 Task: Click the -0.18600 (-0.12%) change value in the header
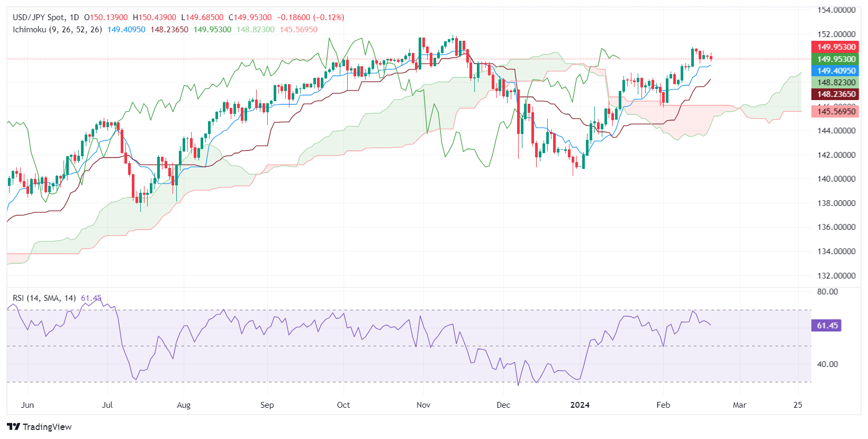pyautogui.click(x=310, y=17)
